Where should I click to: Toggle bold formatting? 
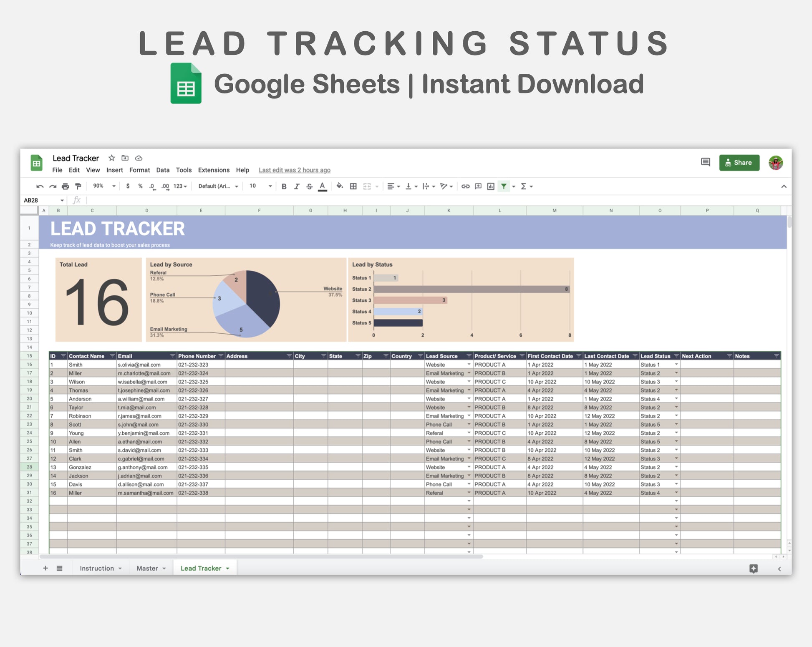coord(284,186)
